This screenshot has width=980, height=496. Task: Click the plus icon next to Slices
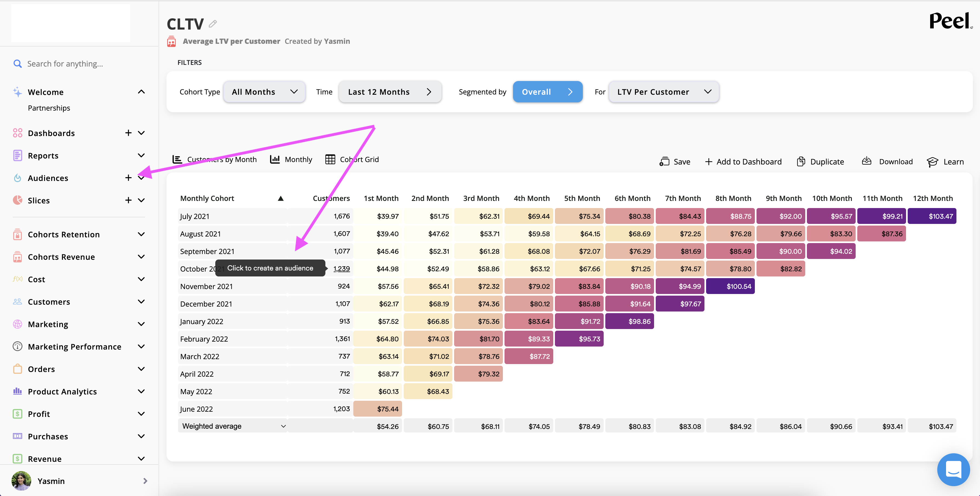coord(128,200)
